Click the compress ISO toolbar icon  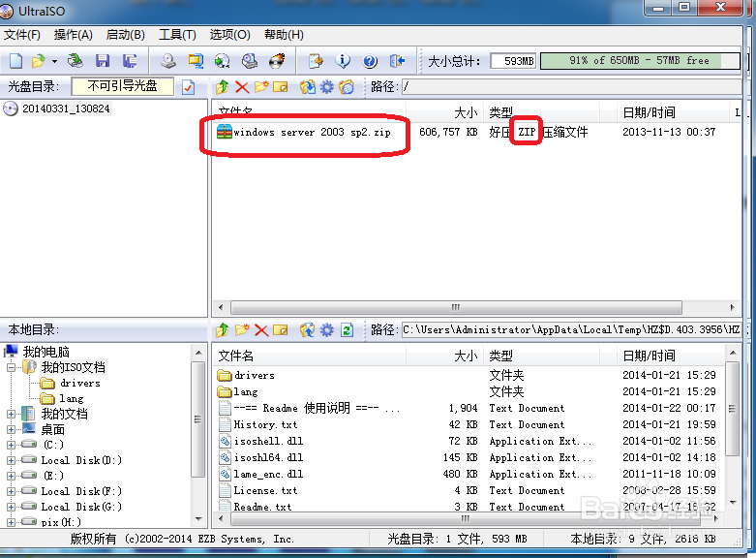point(196,61)
